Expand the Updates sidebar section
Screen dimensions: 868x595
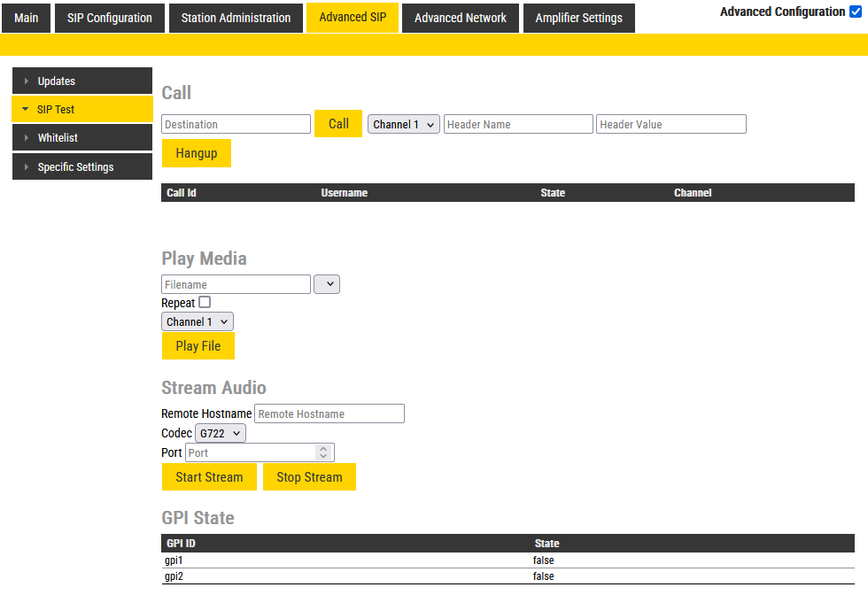tap(81, 81)
